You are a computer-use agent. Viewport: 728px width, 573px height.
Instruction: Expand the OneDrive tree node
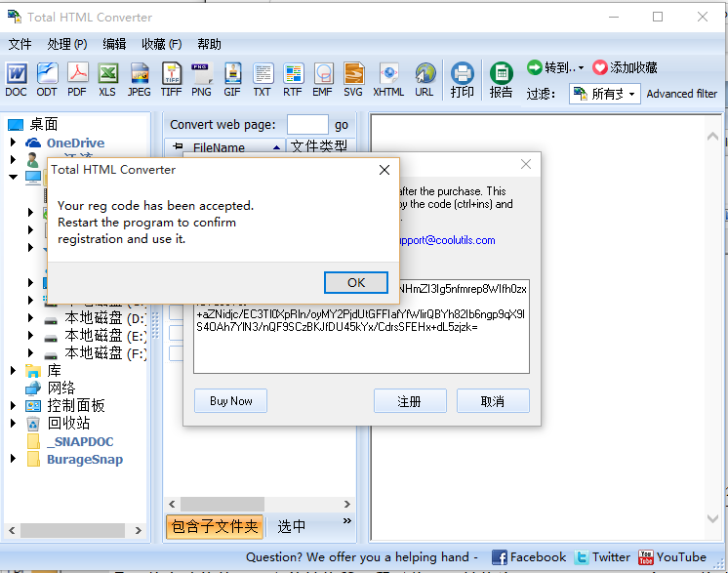14,143
